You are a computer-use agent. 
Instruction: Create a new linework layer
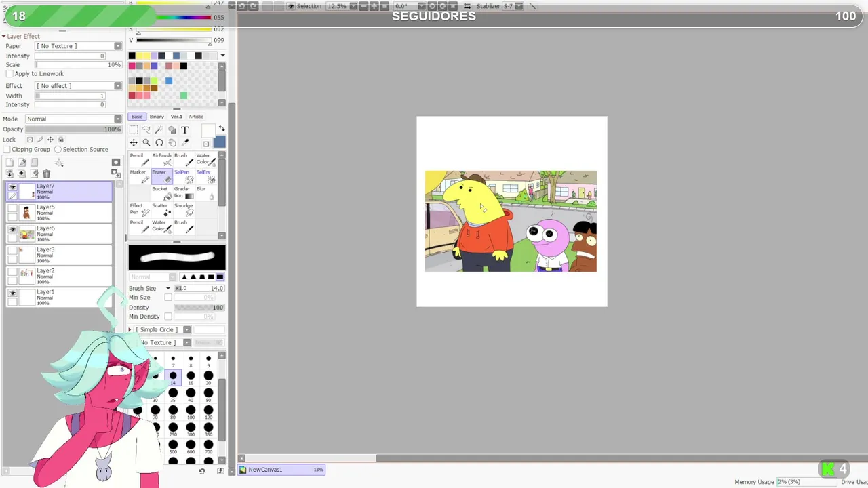coord(22,163)
